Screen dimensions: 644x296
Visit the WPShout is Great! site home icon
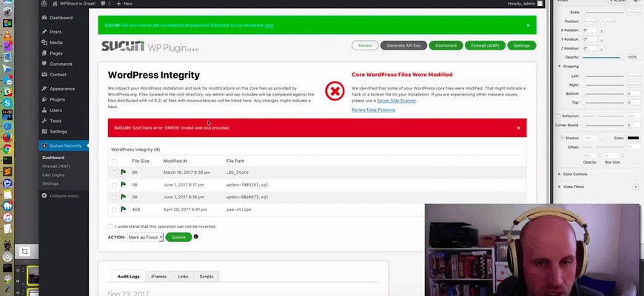(x=56, y=3)
